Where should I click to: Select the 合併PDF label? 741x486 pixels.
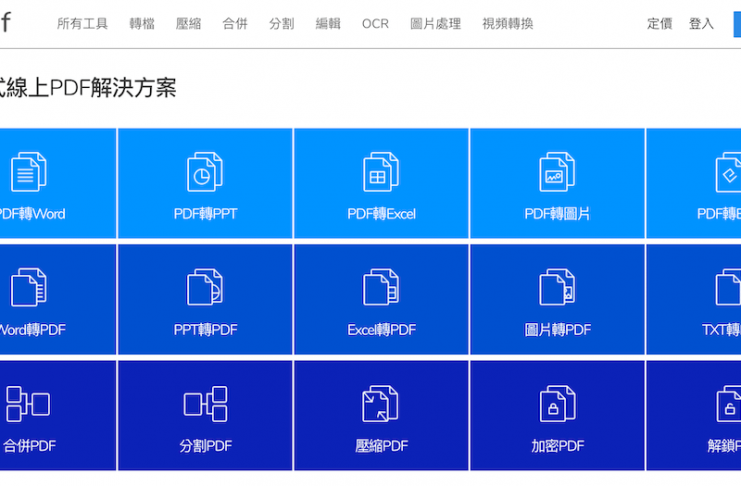[29, 446]
